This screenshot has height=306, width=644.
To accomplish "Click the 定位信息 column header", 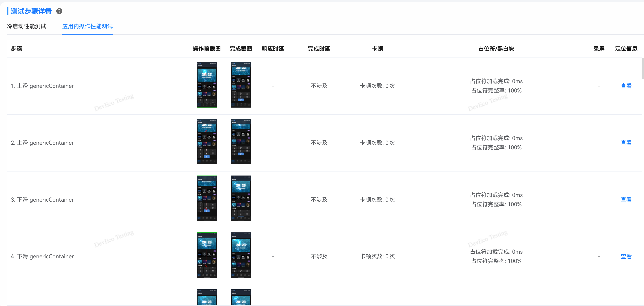I will 626,49.
